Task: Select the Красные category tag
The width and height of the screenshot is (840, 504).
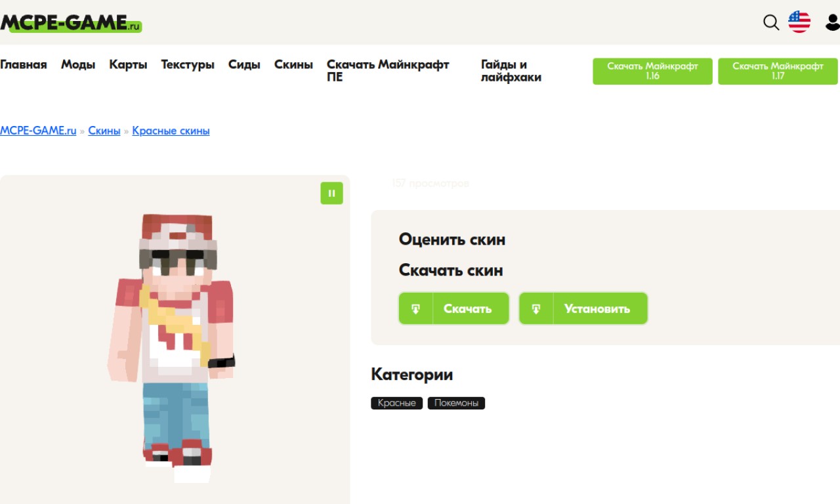Action: click(x=396, y=403)
